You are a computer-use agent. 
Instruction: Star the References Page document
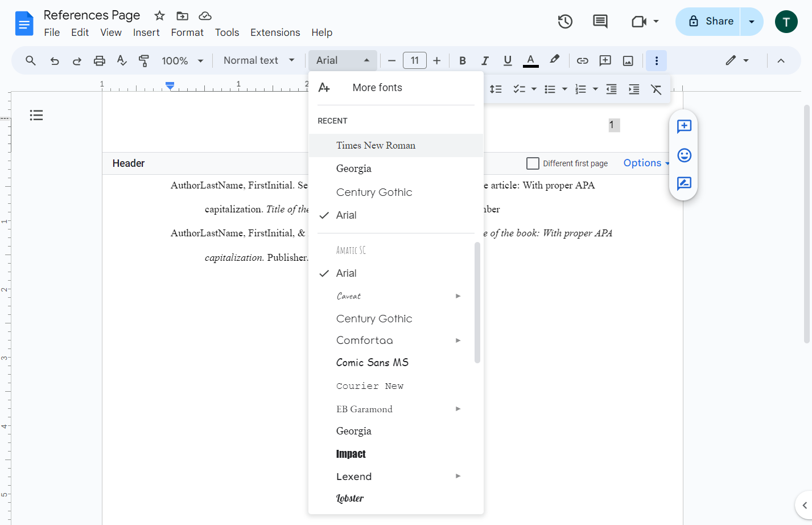click(160, 16)
